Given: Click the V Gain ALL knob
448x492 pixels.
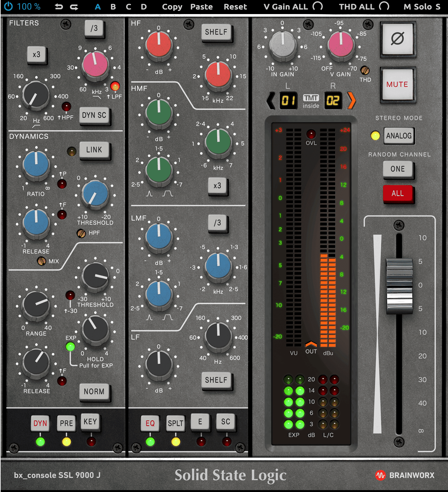Looking at the screenshot, I should pos(318,6).
